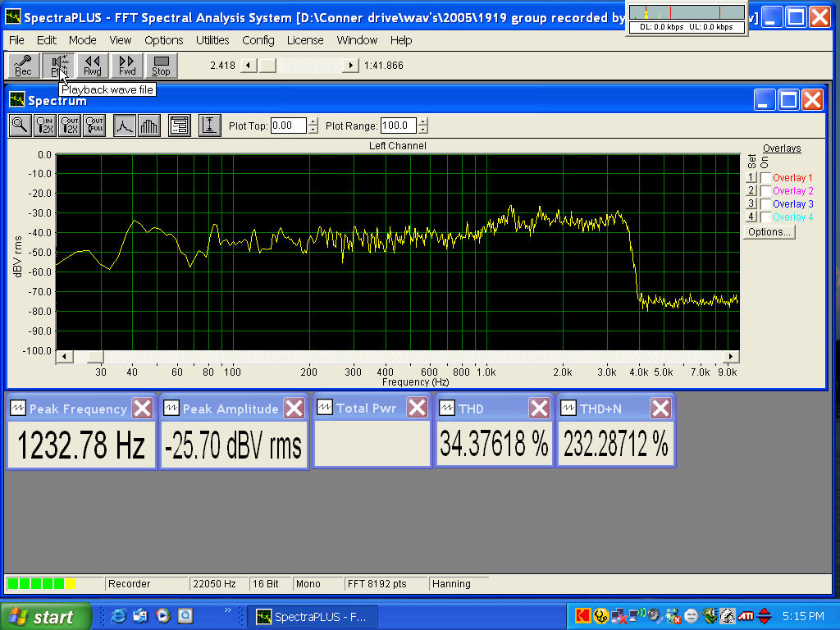Click the Zoom In 2X icon
Screen dimensions: 840x630
[45, 126]
